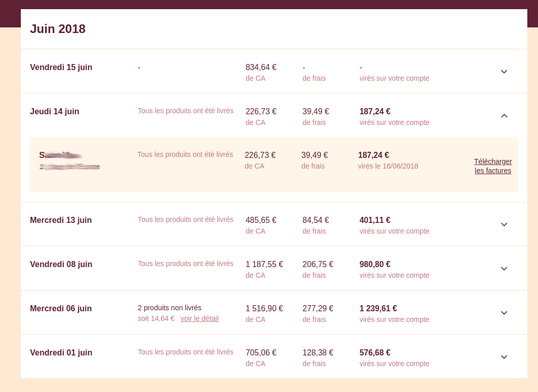Screen dimensions: 538x392
Task: Select the Vendredi 15 juin date label
Action: point(61,67)
